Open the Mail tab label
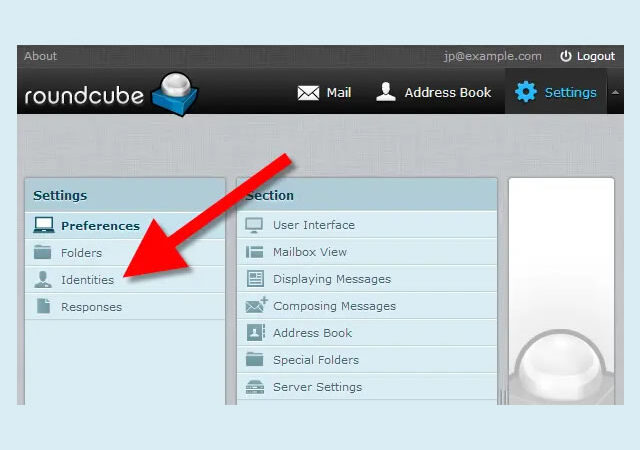The width and height of the screenshot is (640, 450). tap(339, 93)
